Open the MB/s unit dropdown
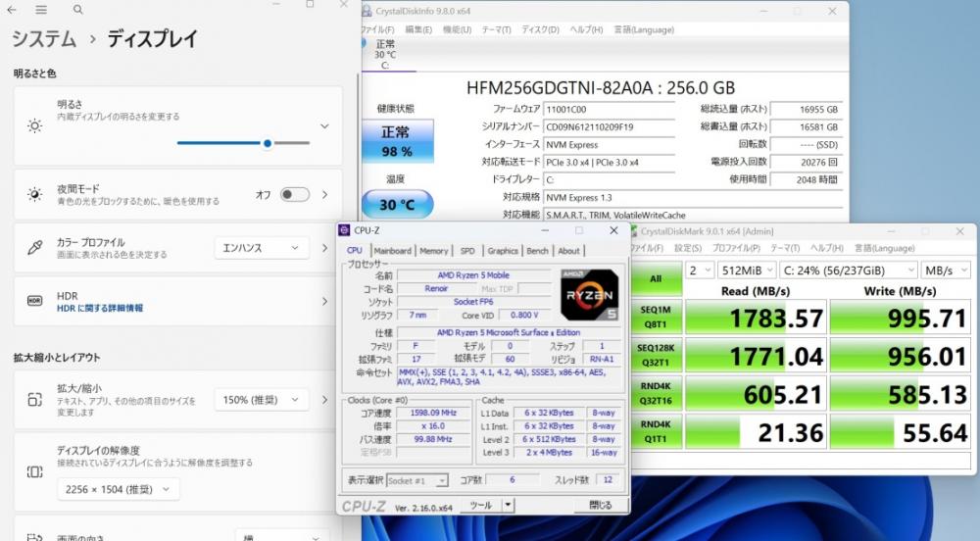 pos(945,270)
